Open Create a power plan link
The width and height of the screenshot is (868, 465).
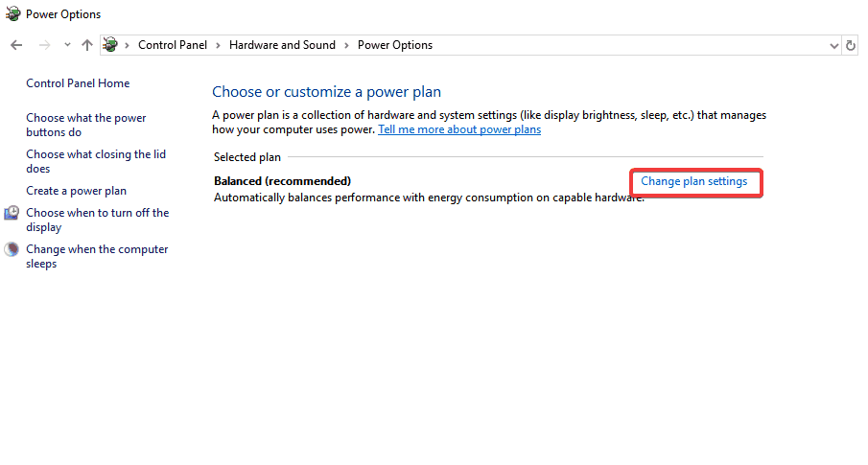76,191
